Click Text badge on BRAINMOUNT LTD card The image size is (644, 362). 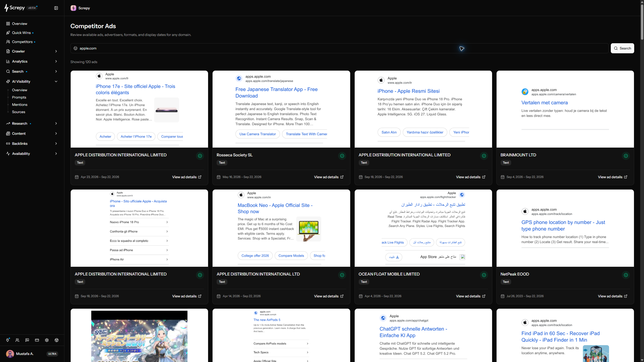point(506,163)
